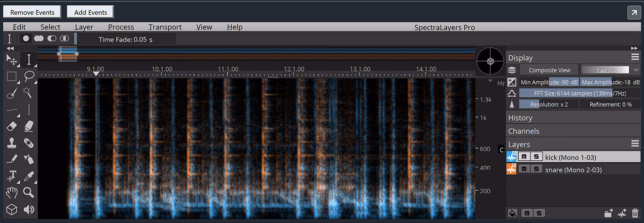Select the Magic Wand tool
644x223 pixels.
tap(29, 93)
